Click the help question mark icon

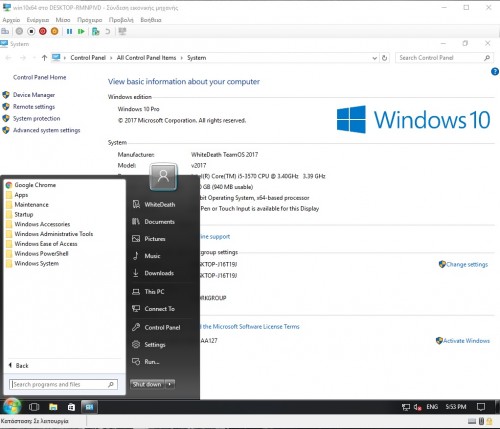pos(495,71)
